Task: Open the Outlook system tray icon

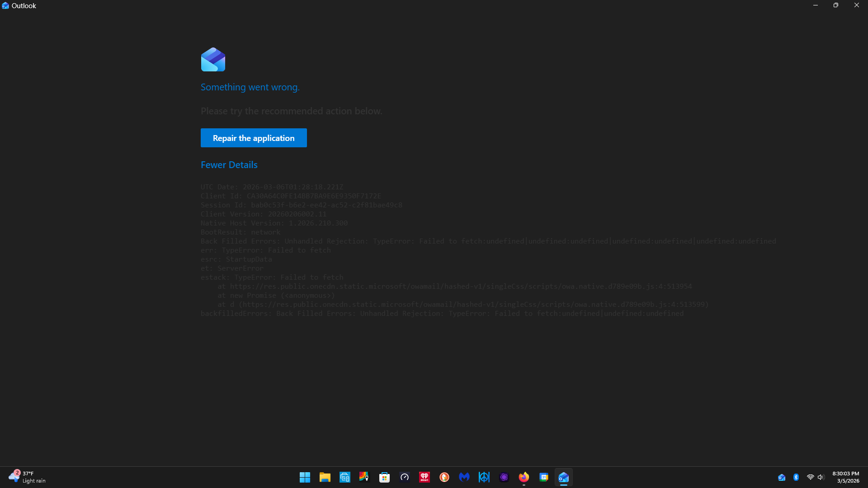Action: click(782, 477)
